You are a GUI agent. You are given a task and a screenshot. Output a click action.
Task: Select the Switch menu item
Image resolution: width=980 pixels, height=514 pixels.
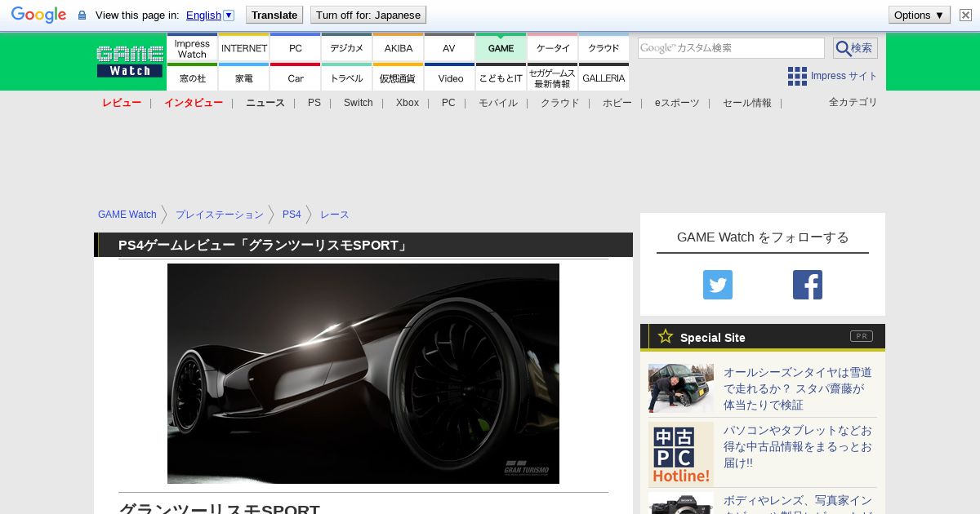[358, 103]
